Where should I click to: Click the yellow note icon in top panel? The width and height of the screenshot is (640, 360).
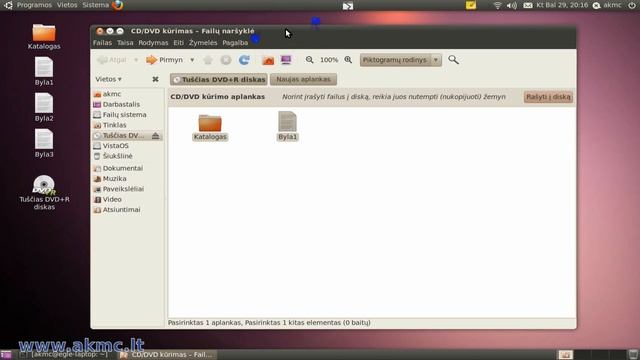pos(471,5)
